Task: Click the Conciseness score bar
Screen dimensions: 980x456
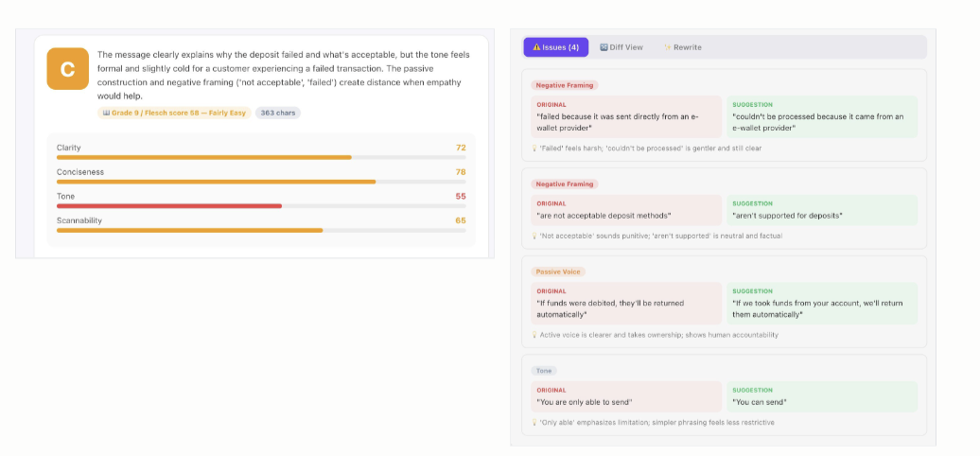Action: (x=261, y=182)
